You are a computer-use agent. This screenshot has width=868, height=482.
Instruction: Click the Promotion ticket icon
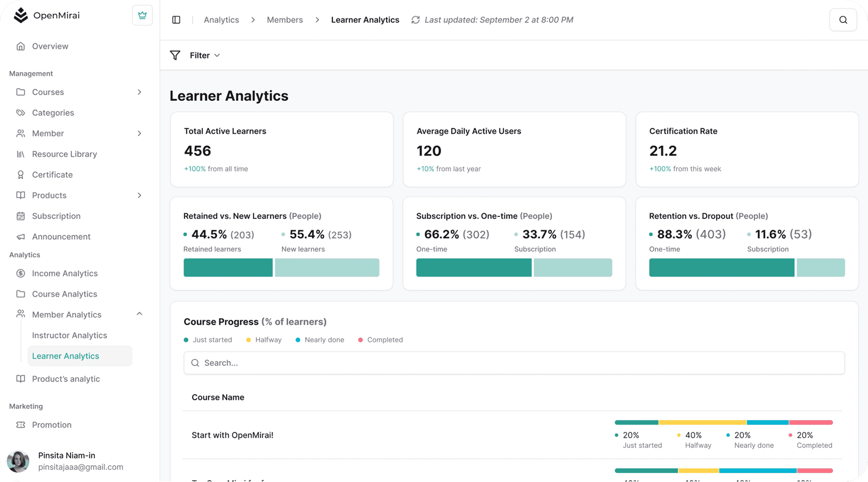[21, 425]
